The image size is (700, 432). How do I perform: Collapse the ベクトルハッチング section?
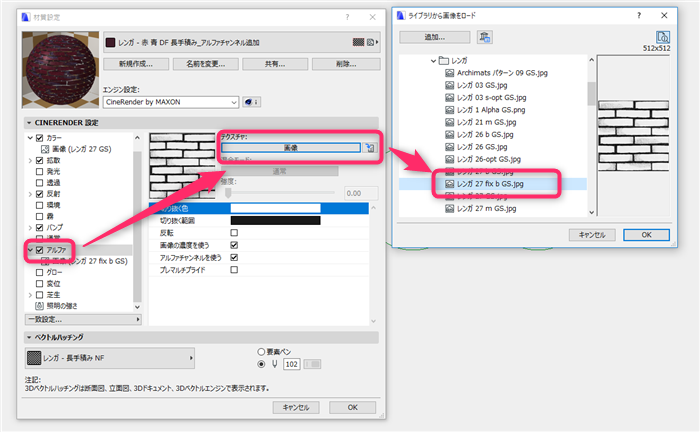pyautogui.click(x=29, y=337)
